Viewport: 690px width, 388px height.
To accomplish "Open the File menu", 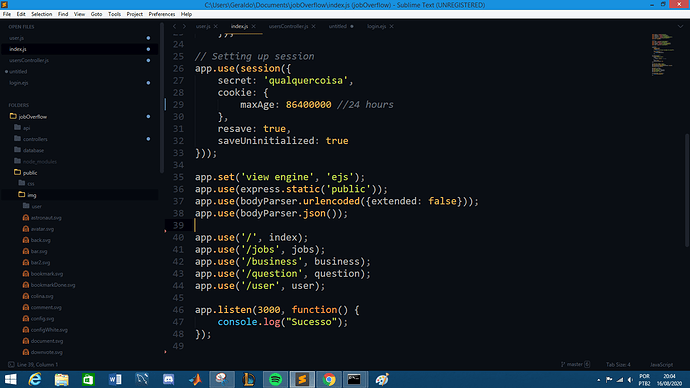I will (x=7, y=14).
